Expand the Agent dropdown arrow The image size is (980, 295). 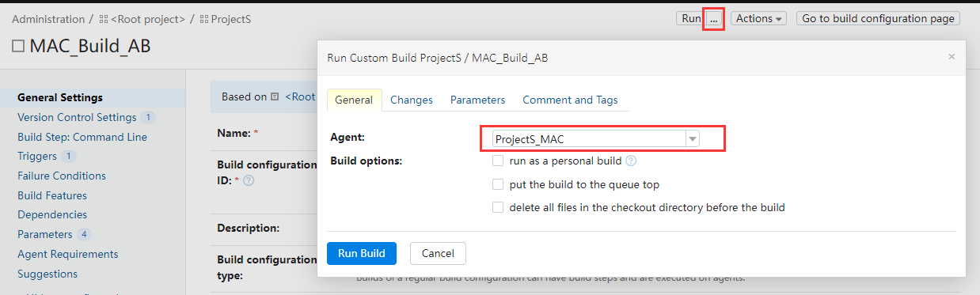click(693, 139)
